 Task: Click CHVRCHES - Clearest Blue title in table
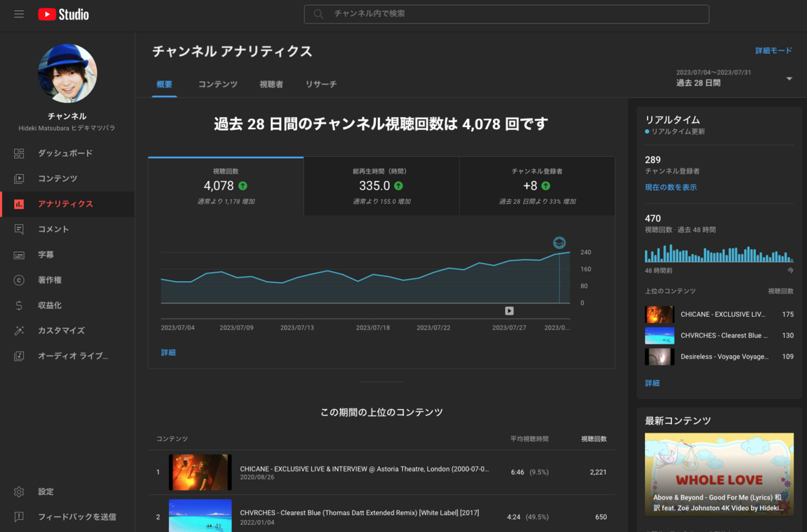click(359, 512)
